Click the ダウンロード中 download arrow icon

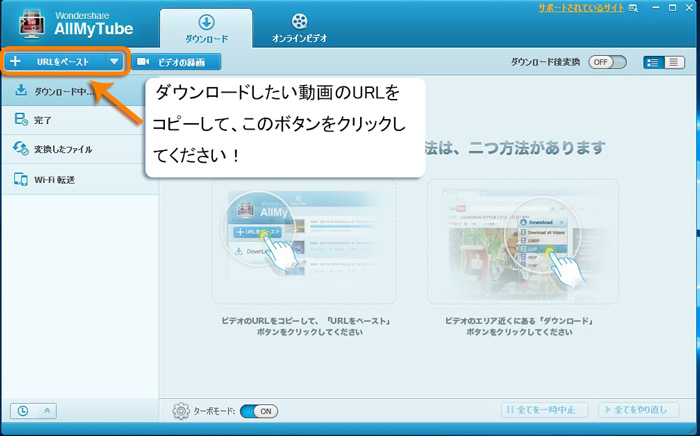[x=21, y=91]
